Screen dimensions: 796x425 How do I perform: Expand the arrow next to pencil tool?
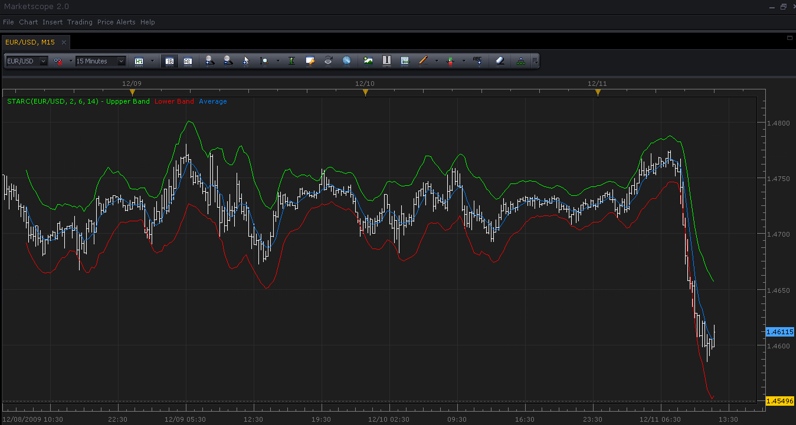(436, 61)
